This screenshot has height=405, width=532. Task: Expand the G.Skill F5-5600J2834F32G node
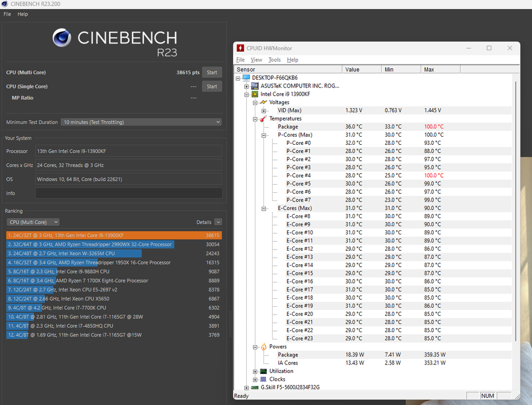coord(247,388)
